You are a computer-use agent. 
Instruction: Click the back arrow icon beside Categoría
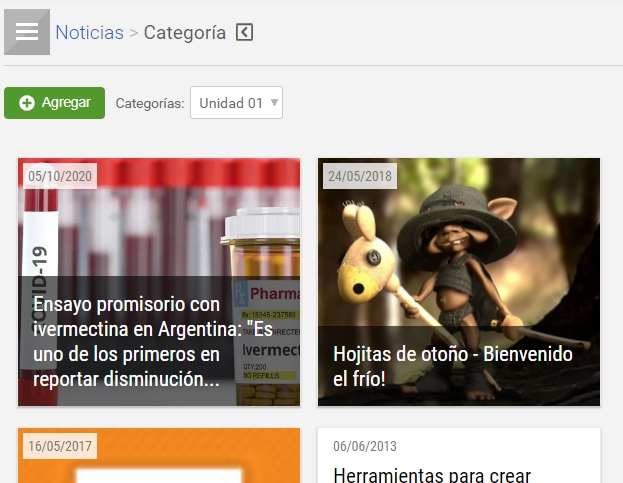(244, 32)
